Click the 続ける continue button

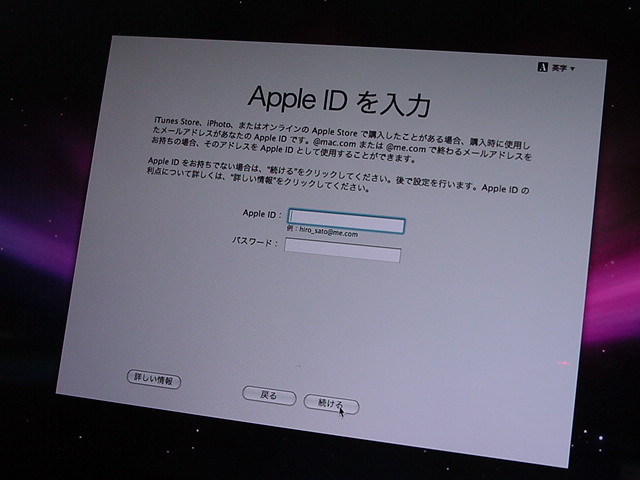(x=331, y=404)
